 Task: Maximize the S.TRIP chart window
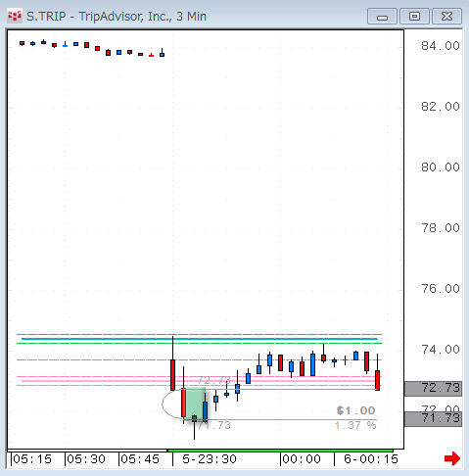pos(414,17)
